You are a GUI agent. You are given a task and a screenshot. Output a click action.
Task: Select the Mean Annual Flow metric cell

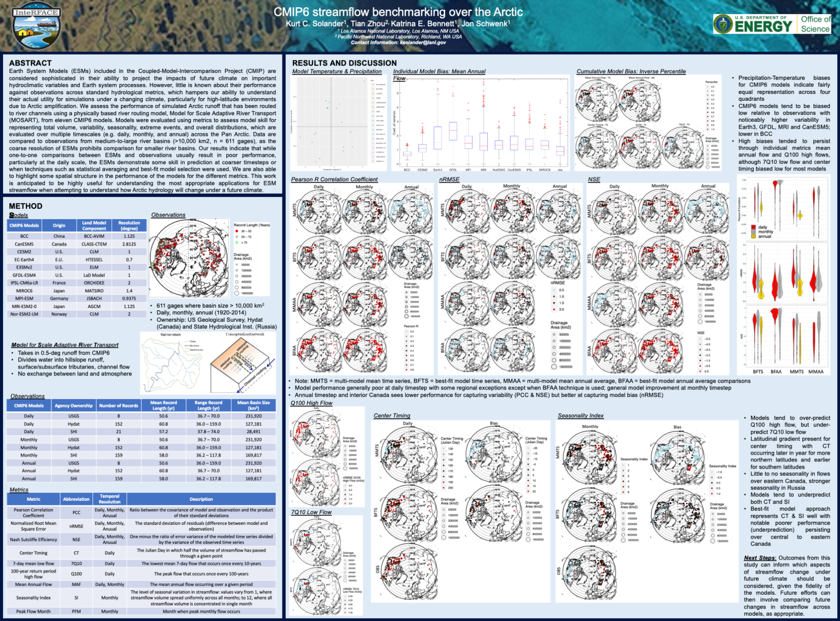point(34,584)
